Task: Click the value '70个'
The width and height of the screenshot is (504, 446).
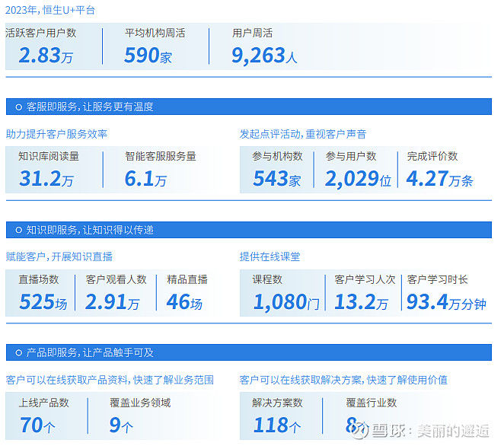Action: click(37, 425)
